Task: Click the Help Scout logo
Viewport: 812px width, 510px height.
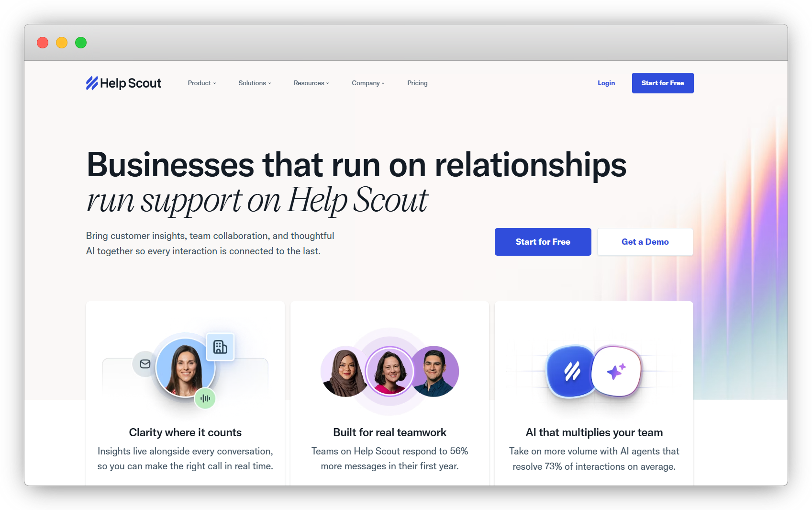Action: [123, 83]
